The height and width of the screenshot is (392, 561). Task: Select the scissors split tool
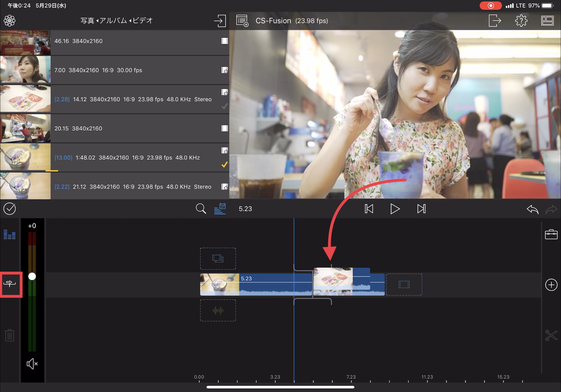point(551,335)
